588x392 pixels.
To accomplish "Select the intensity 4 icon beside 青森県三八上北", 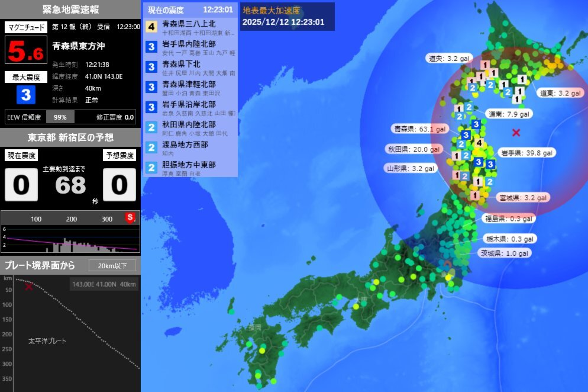I will click(x=150, y=26).
